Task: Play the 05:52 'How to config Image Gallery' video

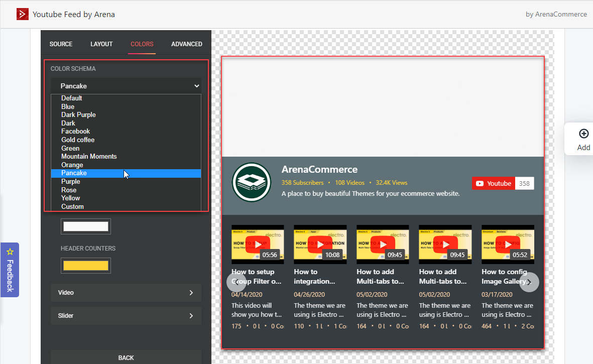Action: point(508,244)
